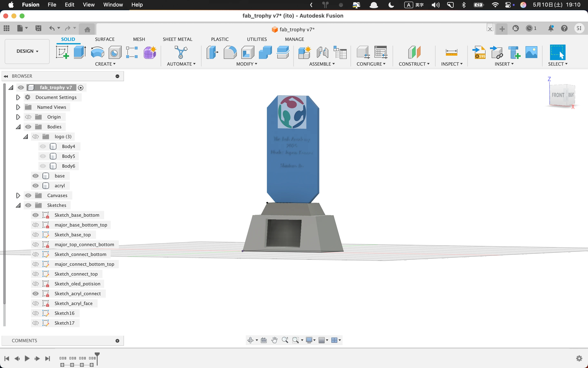Collapse the logo (3) folder
The image size is (588, 368).
tap(26, 137)
